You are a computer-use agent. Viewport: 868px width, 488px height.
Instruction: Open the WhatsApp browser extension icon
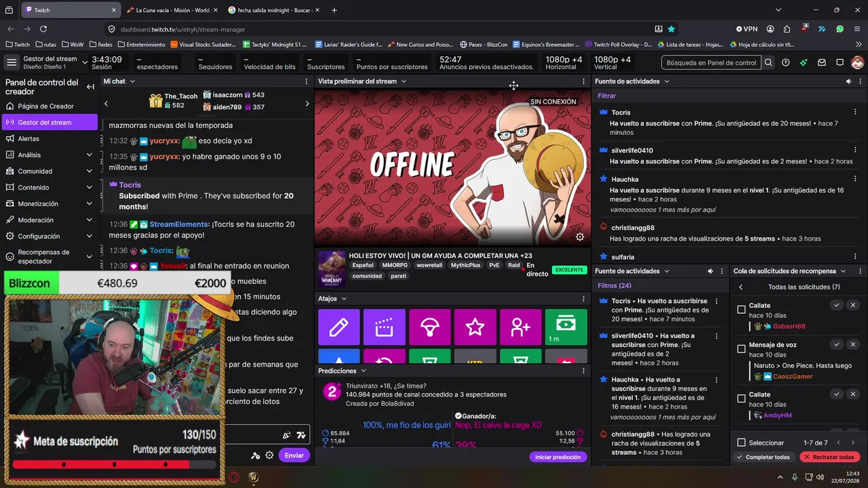click(x=840, y=29)
